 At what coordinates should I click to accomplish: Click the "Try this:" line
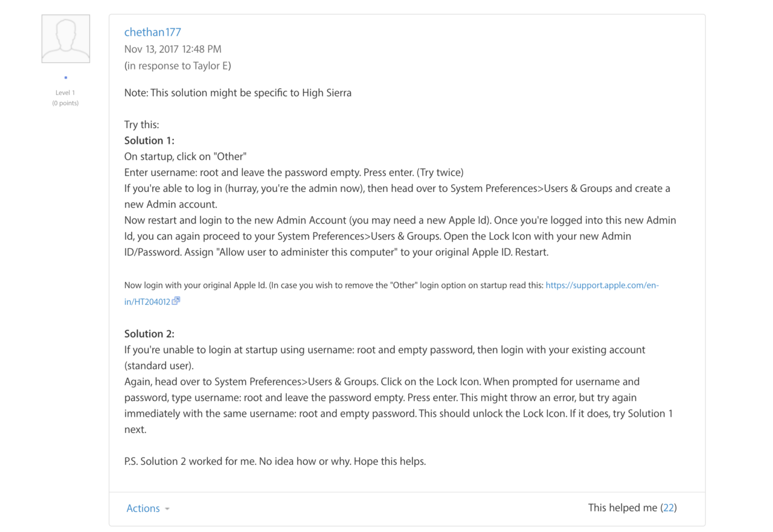(x=141, y=125)
